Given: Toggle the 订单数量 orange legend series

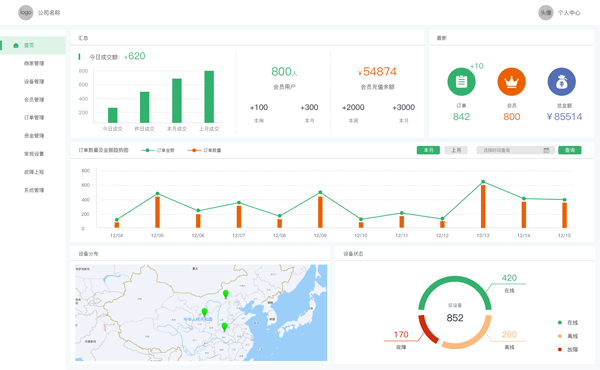Looking at the screenshot, I should (204, 150).
